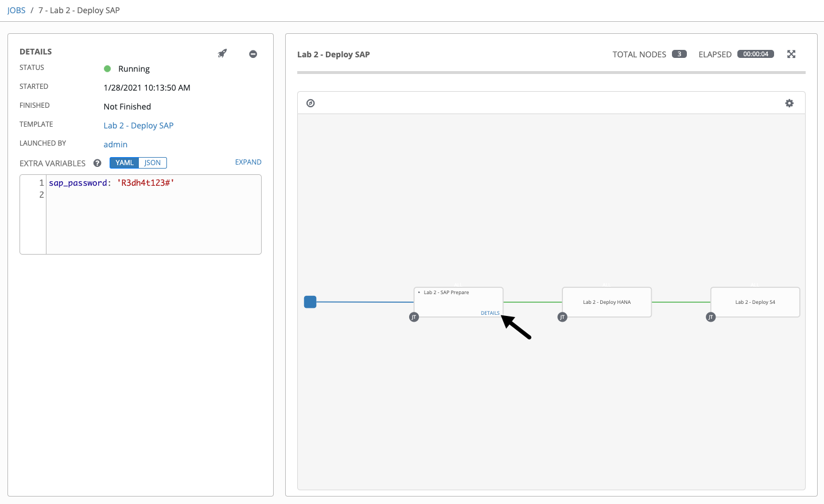This screenshot has width=824, height=504.
Task: Click the blue start node square
Action: tap(310, 302)
